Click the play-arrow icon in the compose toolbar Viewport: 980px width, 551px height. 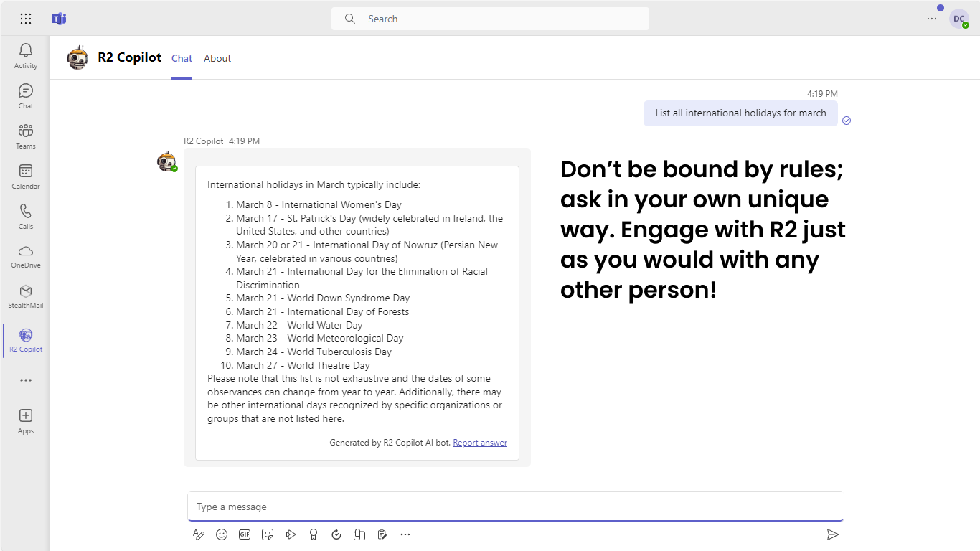click(291, 534)
